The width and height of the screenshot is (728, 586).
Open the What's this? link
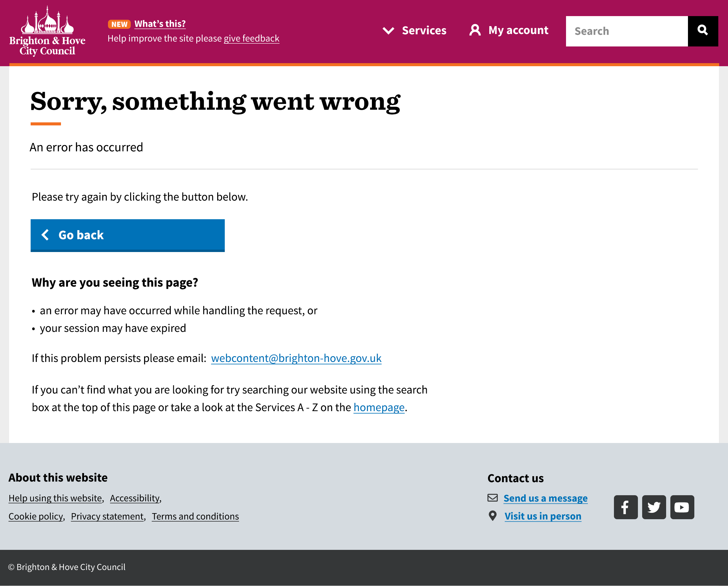pyautogui.click(x=160, y=24)
